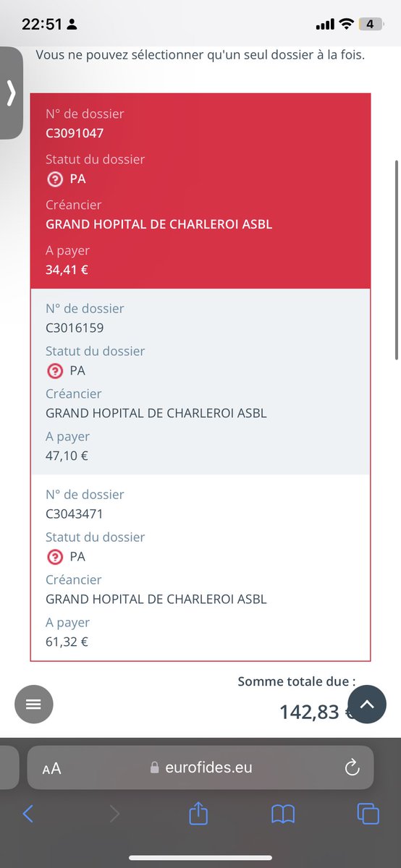This screenshot has height=868, width=401.
Task: Tap status help icon for dossier C3016159
Action: tap(54, 371)
